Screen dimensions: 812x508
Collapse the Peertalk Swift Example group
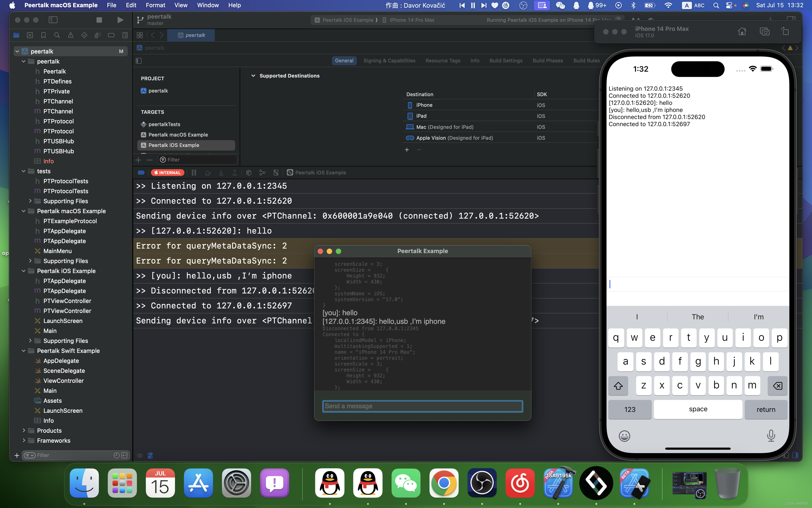[x=24, y=351]
